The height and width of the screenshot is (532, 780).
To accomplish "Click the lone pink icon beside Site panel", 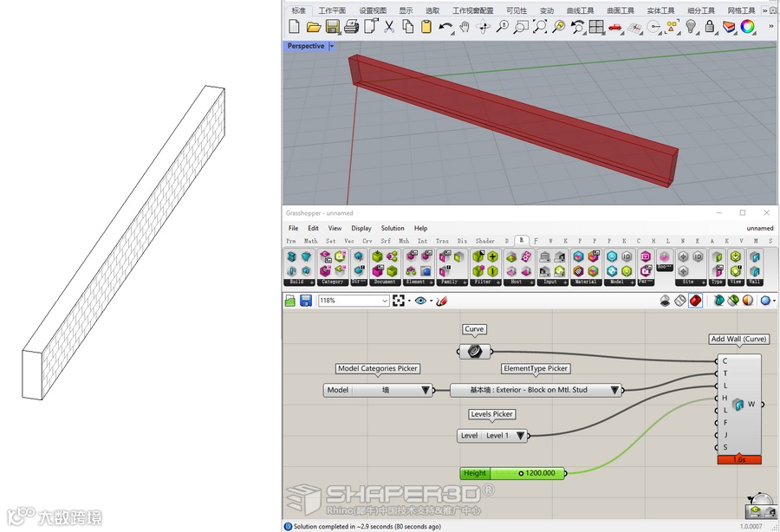I will pyautogui.click(x=664, y=256).
